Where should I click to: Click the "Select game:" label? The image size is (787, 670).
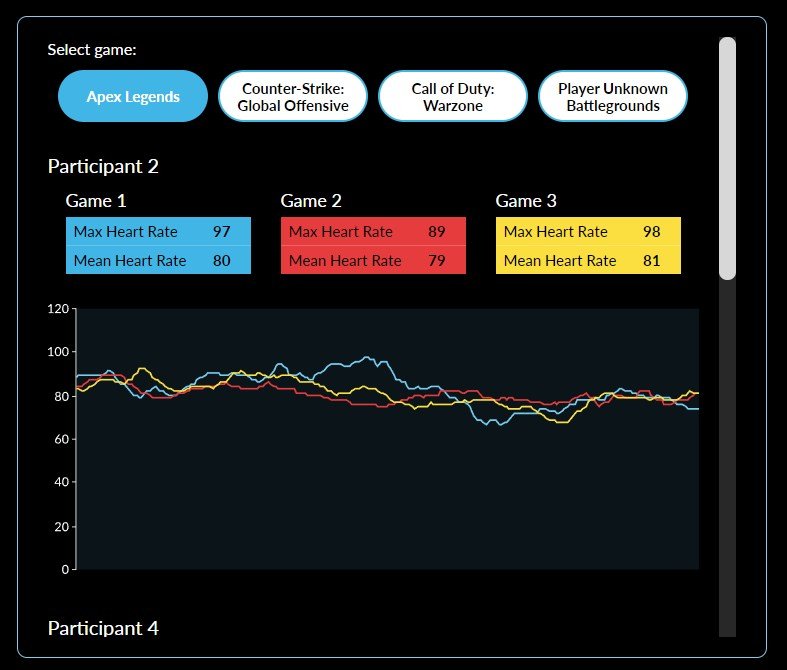pos(92,49)
